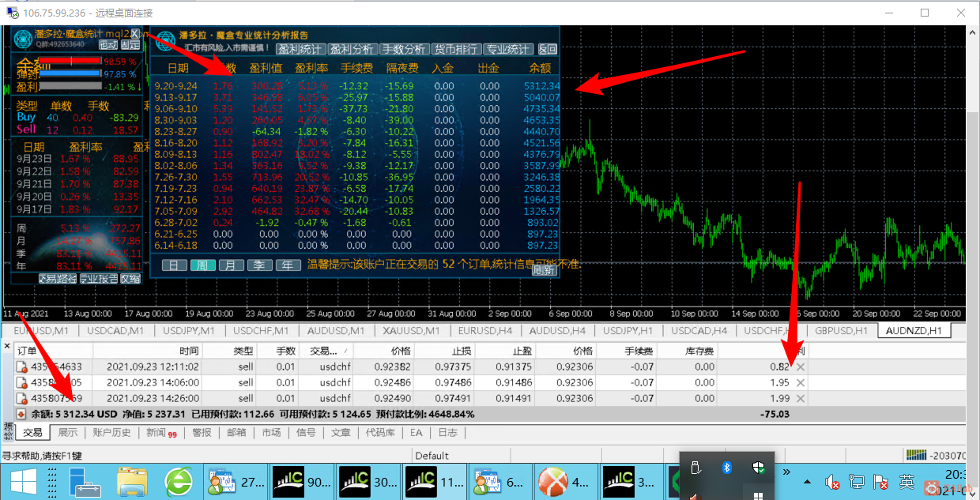Select the 周 weekly period toggle

[202, 265]
